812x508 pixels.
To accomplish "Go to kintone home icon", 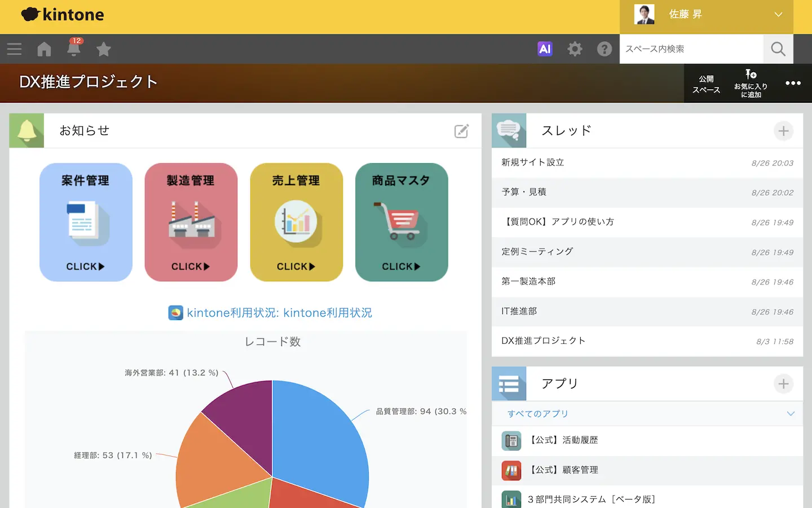I will [x=44, y=49].
